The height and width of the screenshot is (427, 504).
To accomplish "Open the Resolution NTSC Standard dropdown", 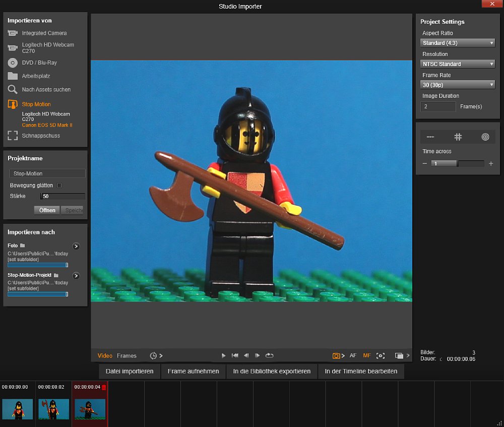I will 458,64.
